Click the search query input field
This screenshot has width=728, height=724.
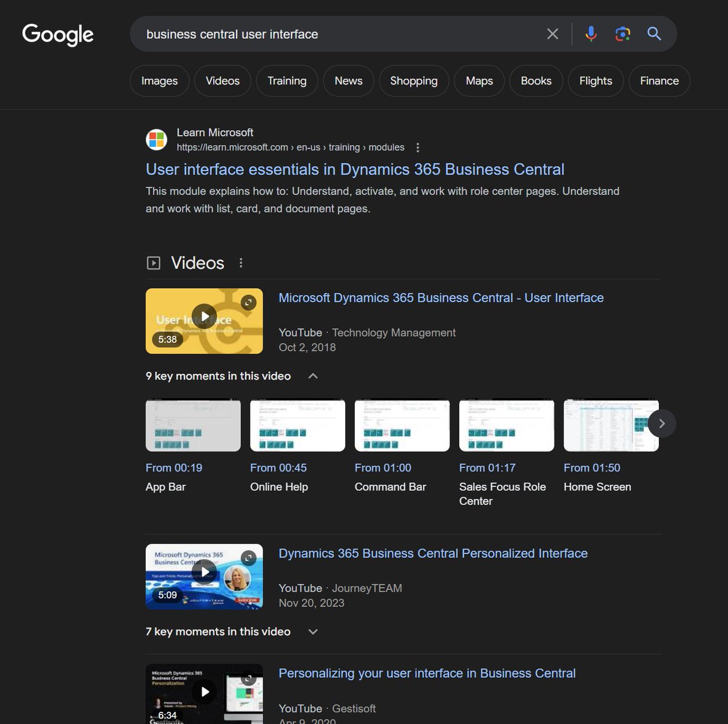(340, 34)
